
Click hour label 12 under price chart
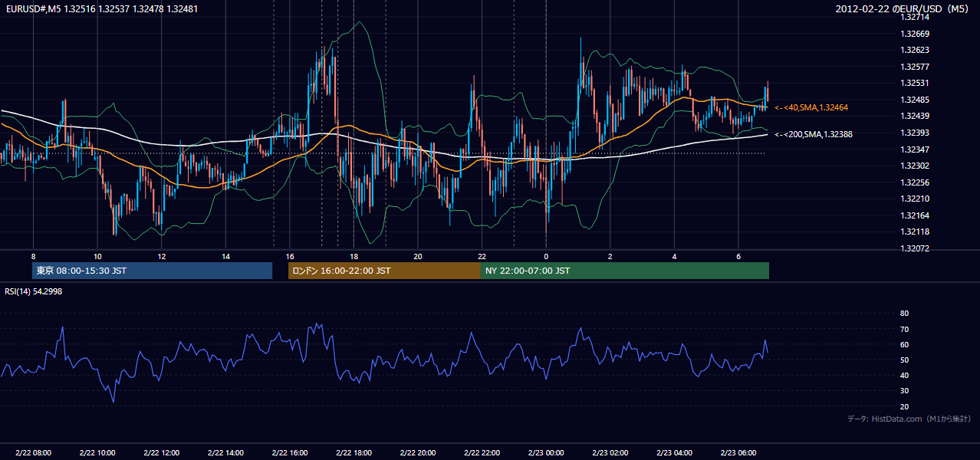[161, 256]
